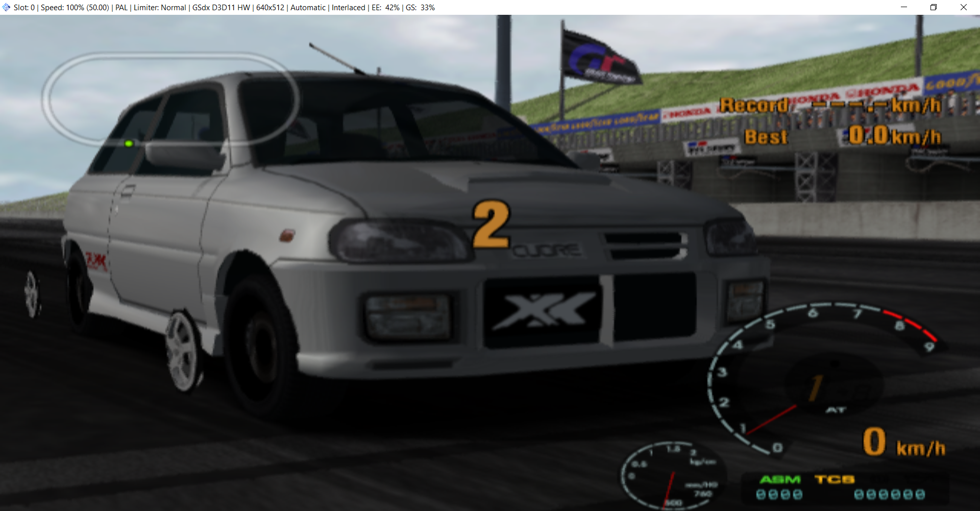Image resolution: width=980 pixels, height=511 pixels.
Task: Click the ASM level dots below ASM
Action: [779, 494]
